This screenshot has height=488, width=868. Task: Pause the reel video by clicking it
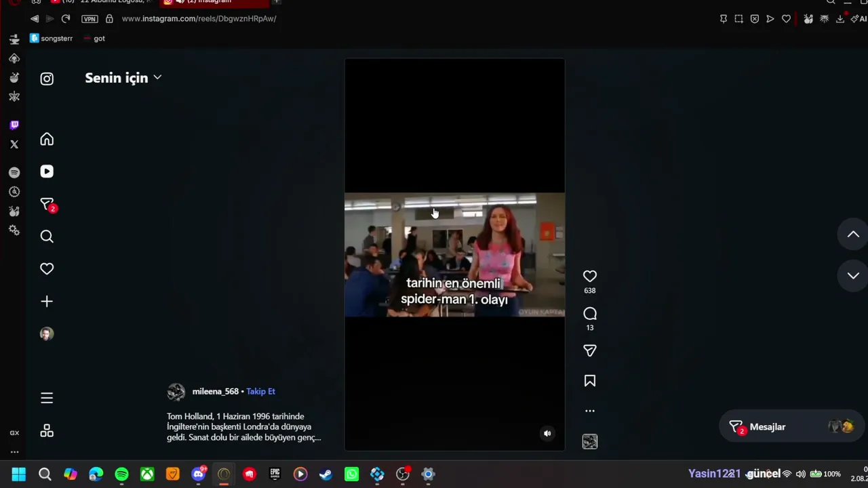click(x=454, y=255)
